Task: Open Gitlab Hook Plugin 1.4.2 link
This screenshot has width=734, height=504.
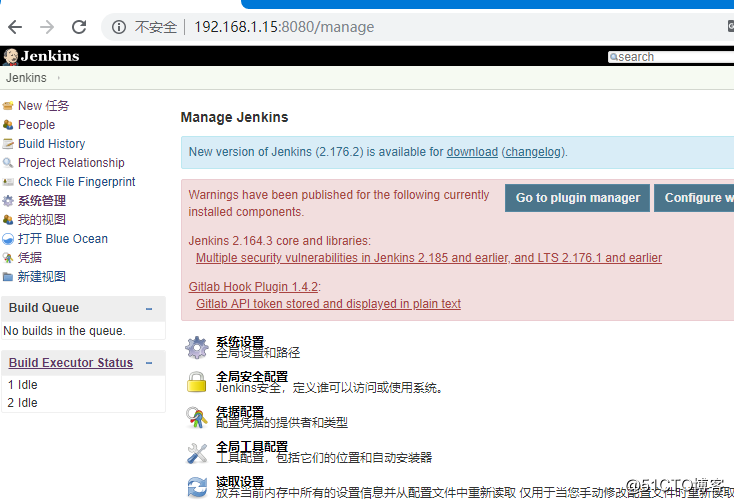Action: [253, 287]
